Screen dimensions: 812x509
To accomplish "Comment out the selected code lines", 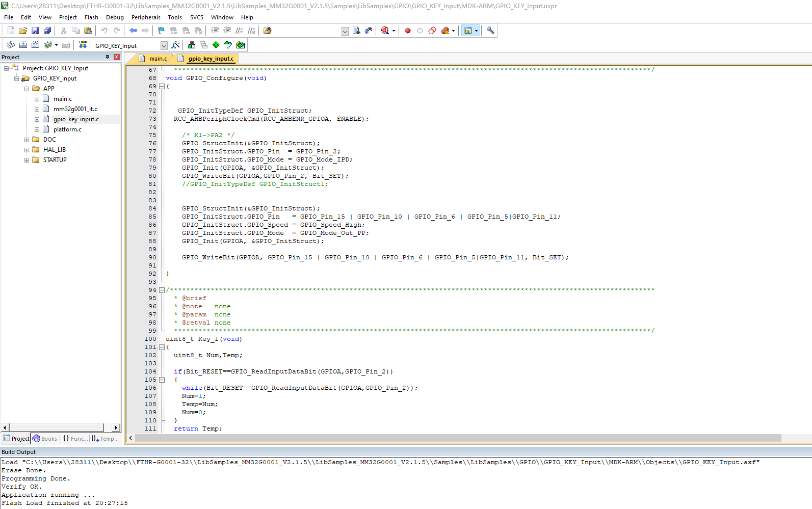I will pos(239,31).
